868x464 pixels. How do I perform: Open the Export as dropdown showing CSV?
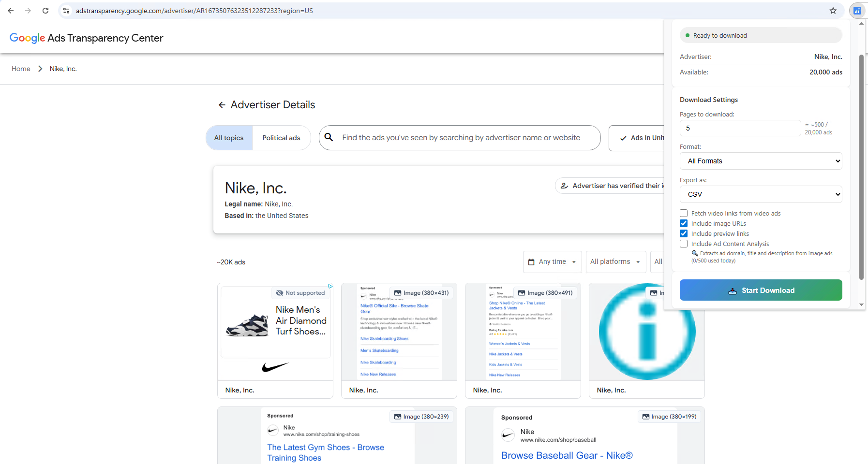click(x=761, y=194)
